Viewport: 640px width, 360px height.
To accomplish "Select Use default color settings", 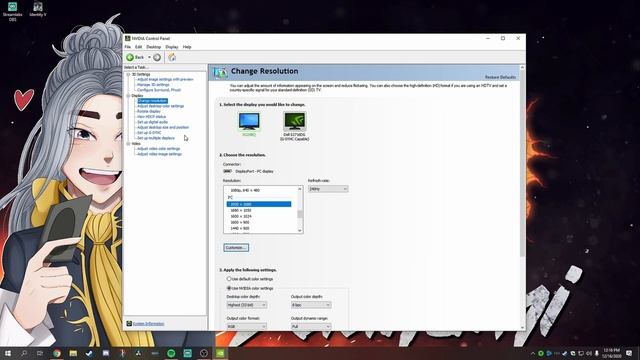I will click(250, 279).
